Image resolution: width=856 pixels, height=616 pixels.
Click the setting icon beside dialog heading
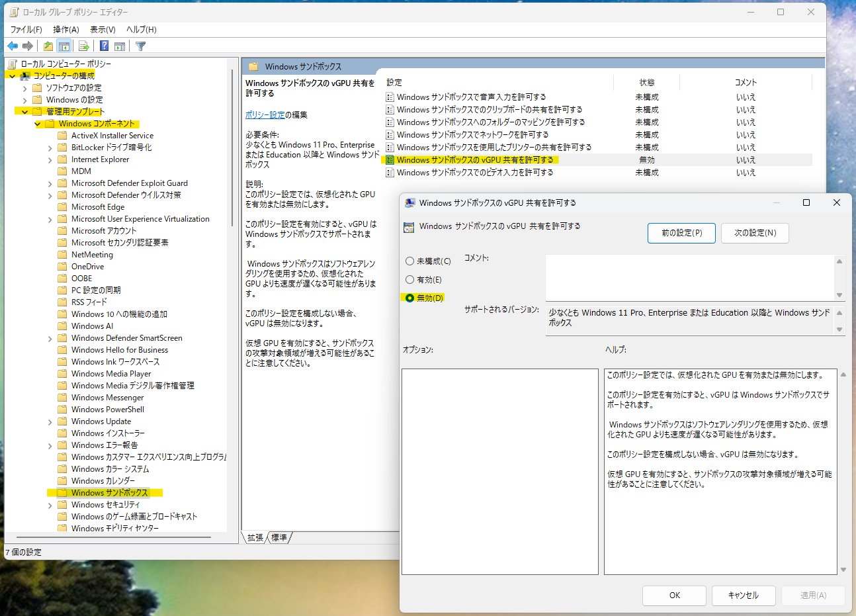point(409,226)
